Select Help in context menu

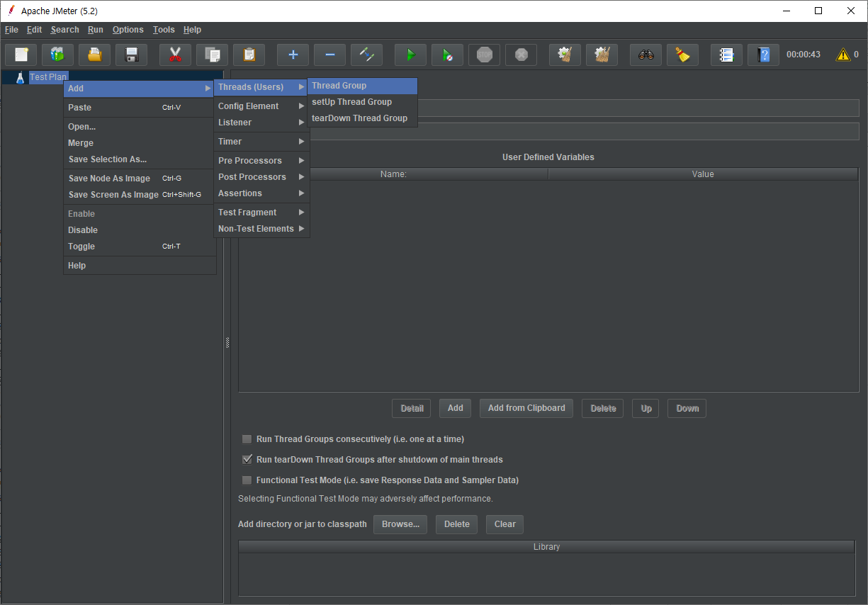tap(140, 266)
